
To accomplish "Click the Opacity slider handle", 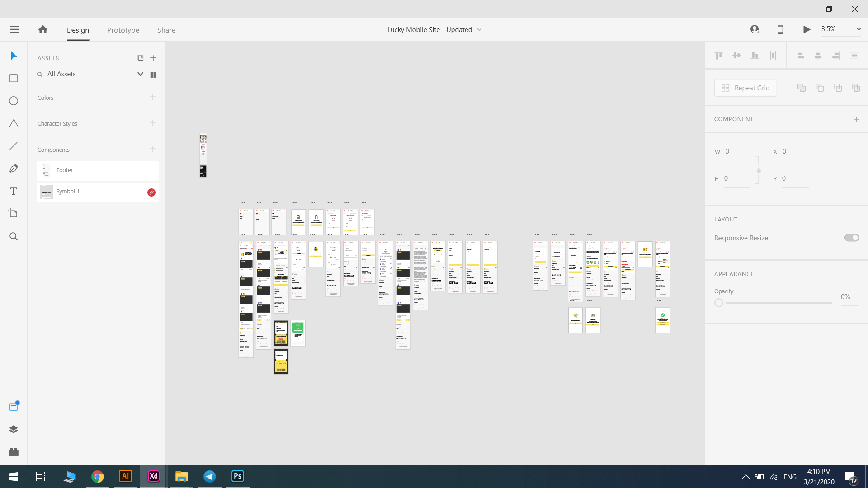I will click(x=719, y=303).
